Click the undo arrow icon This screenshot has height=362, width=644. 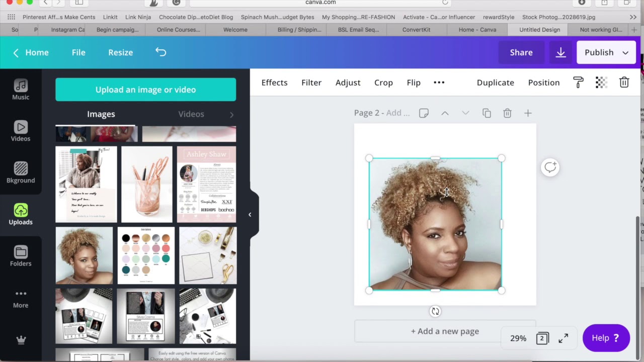pos(160,52)
